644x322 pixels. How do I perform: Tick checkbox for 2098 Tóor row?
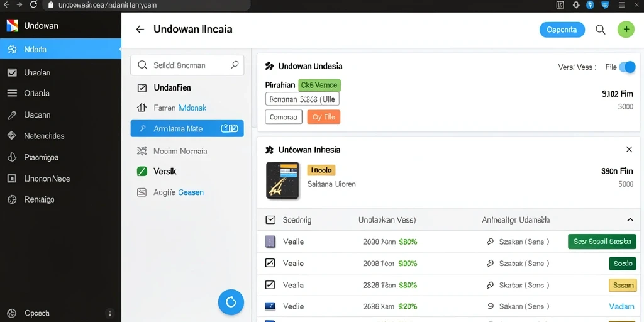point(270,264)
